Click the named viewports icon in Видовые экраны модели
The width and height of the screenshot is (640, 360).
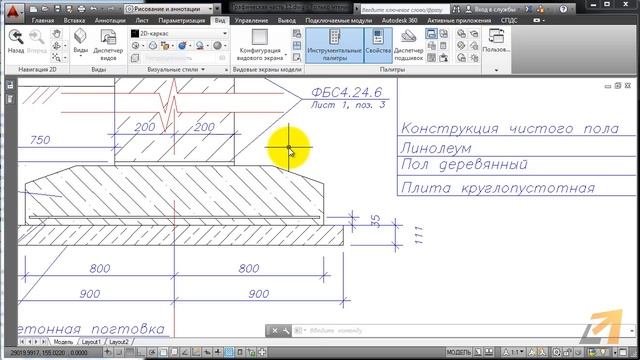click(297, 33)
